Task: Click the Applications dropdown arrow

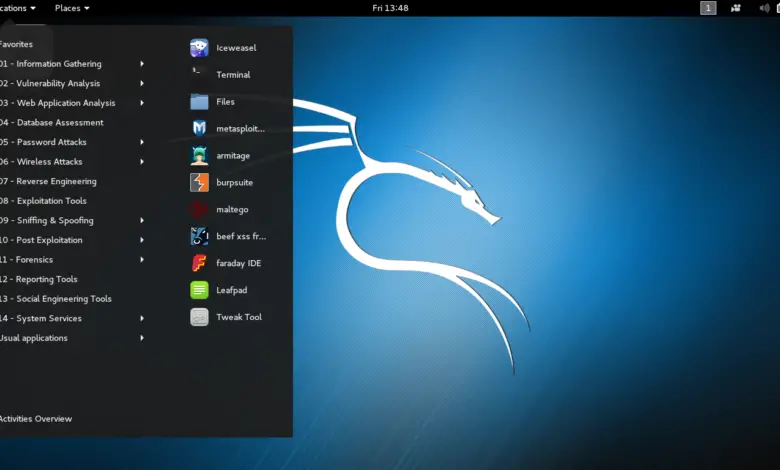Action: 33,8
